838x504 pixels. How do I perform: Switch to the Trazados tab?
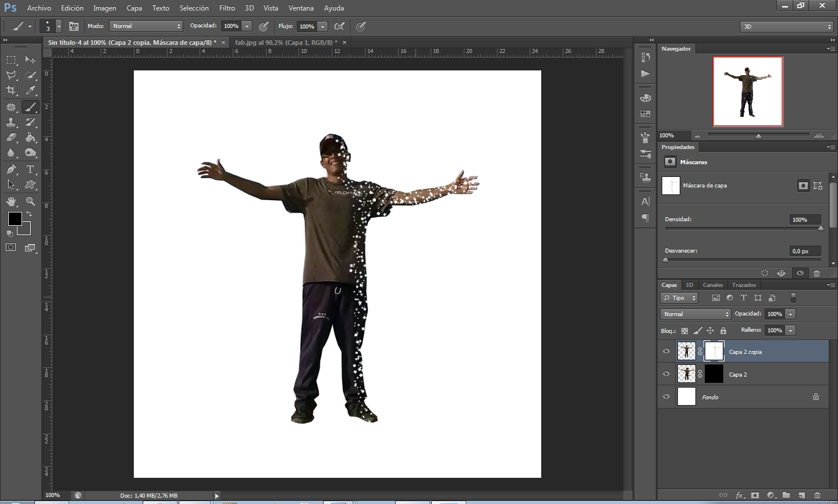[744, 285]
